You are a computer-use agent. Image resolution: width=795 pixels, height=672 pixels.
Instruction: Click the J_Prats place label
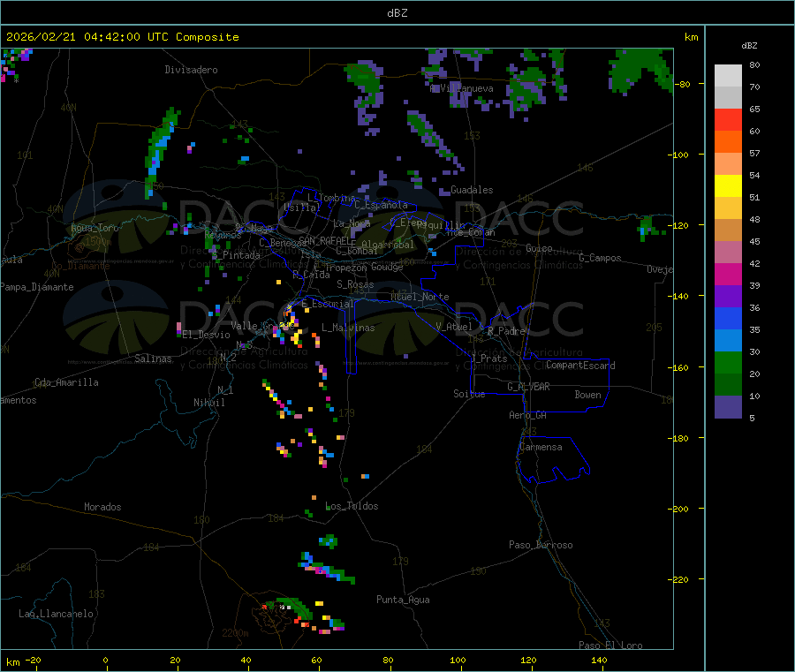coord(489,359)
